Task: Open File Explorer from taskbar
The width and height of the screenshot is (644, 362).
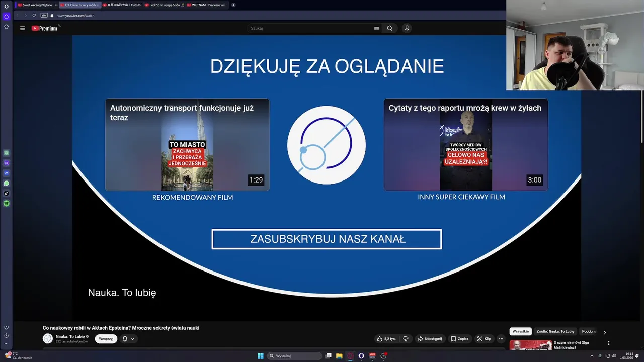Action: (339, 356)
